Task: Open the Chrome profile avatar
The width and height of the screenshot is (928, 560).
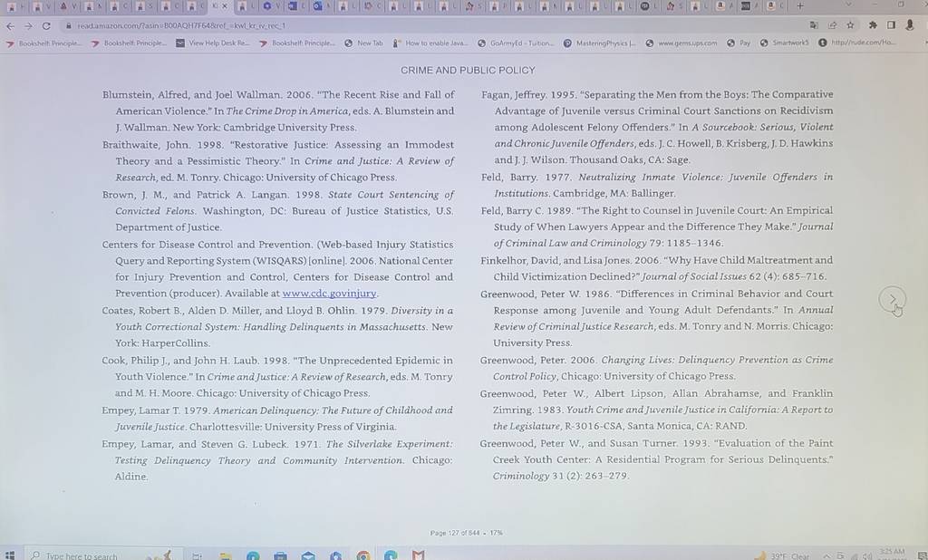Action: (910, 25)
